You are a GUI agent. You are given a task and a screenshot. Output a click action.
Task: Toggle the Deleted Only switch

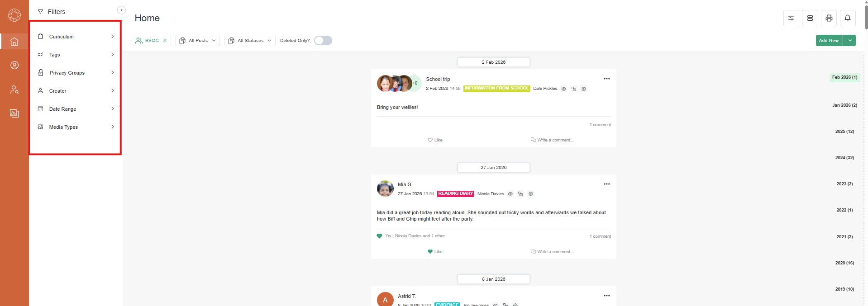323,41
